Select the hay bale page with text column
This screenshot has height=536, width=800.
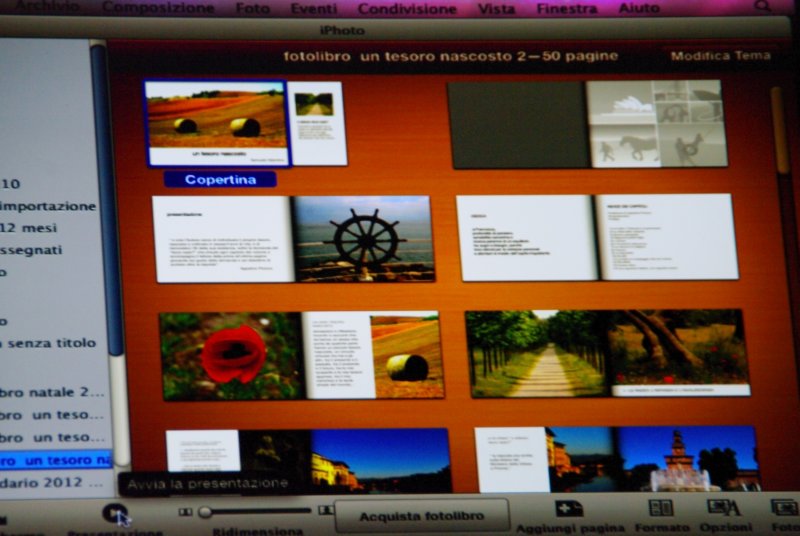373,354
